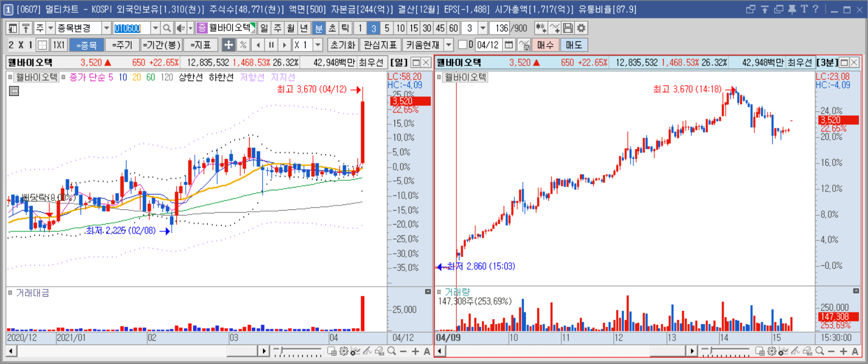Screen dimensions: 868x364
Task: Click the speaker sound icon in toolbar
Action: (180, 28)
